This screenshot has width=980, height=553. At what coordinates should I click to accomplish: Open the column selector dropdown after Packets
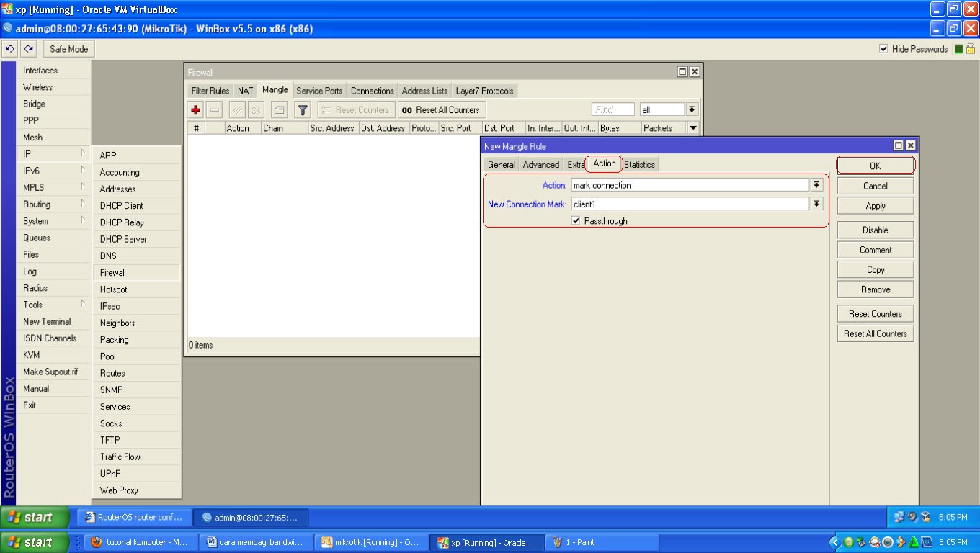pos(693,128)
